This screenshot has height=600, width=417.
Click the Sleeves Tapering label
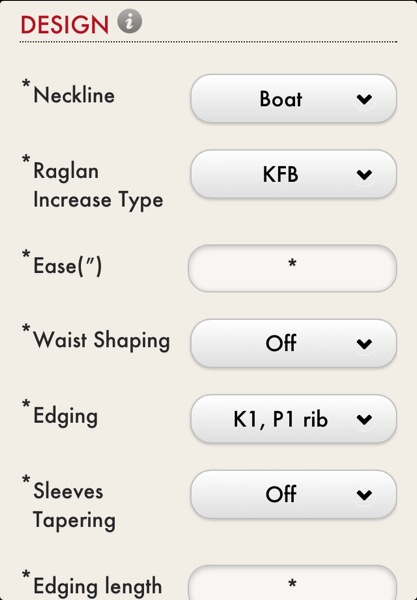74,505
